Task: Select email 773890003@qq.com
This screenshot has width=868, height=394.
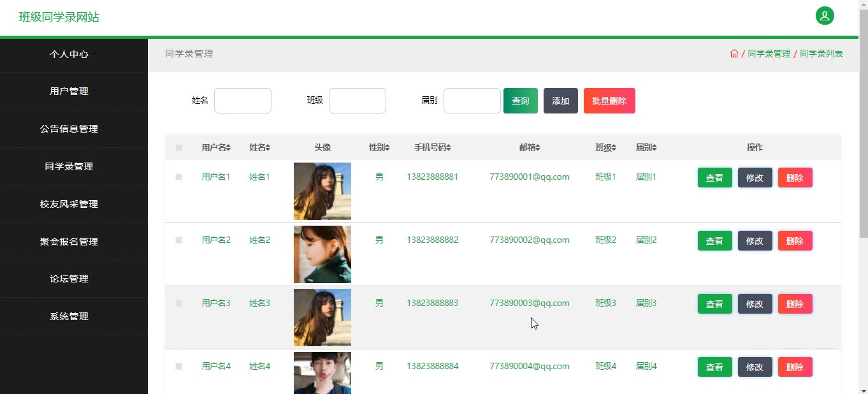Action: click(530, 303)
